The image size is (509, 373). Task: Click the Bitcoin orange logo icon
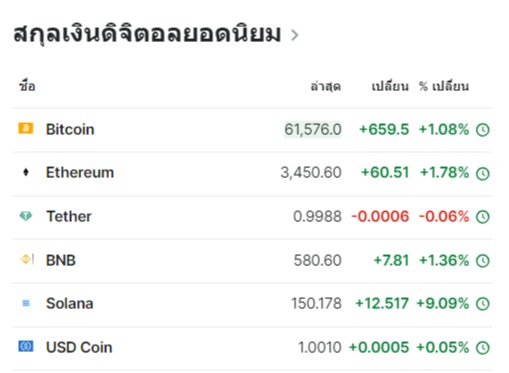[26, 128]
